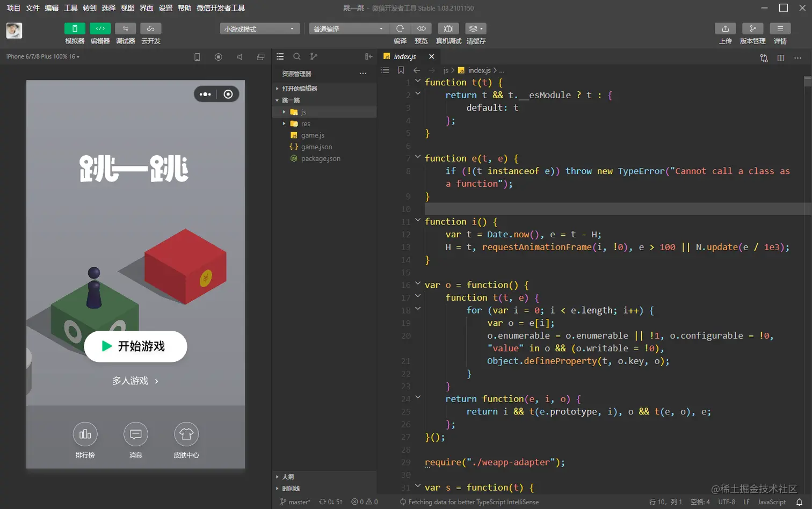Open the 详情 details panel
Screen dimensions: 812x509
780,28
